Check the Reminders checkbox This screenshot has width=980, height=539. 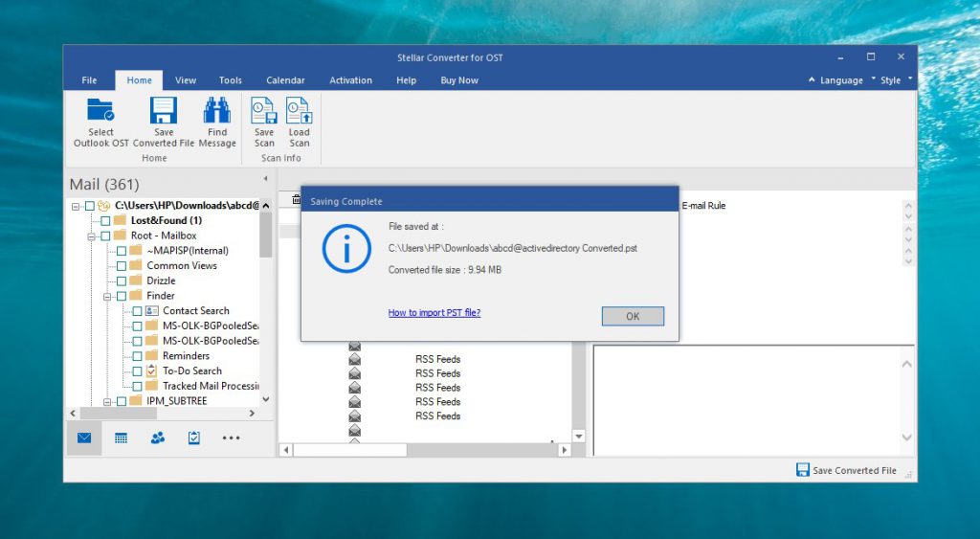[x=138, y=356]
